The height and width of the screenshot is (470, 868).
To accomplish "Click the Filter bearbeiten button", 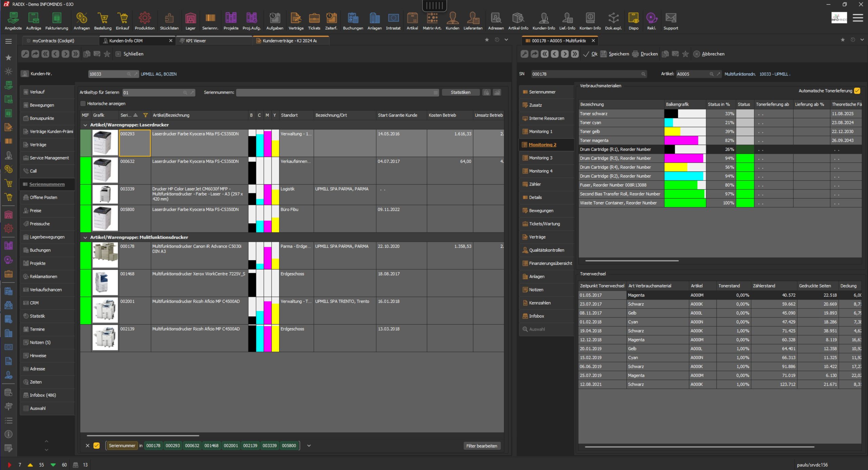I will click(482, 446).
